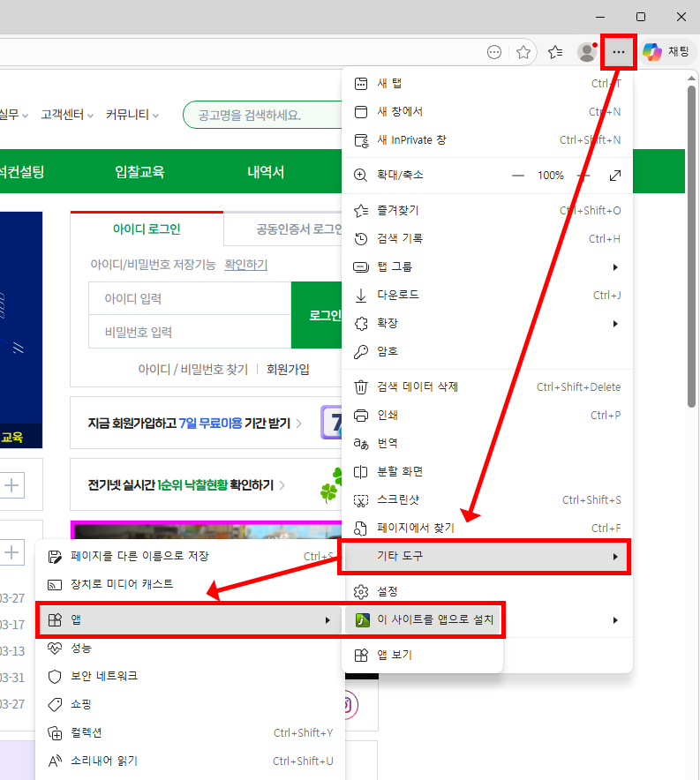Click the green login button

pos(318,315)
